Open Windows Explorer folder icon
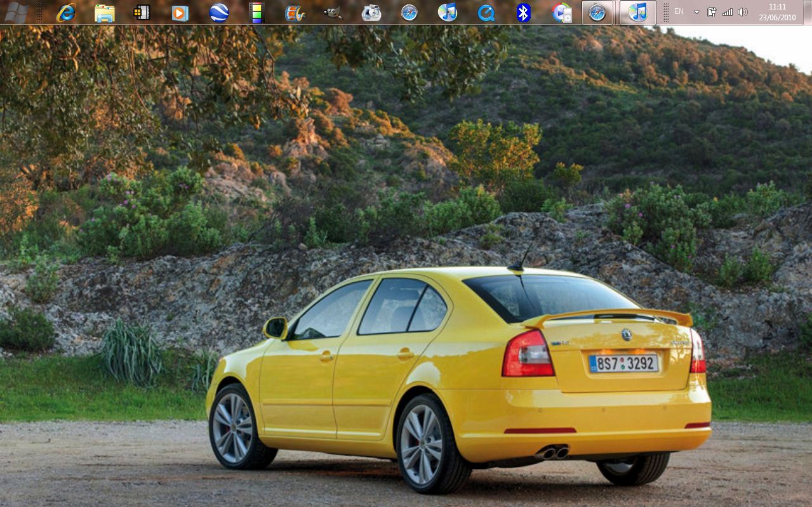Image resolution: width=812 pixels, height=507 pixels. point(104,12)
